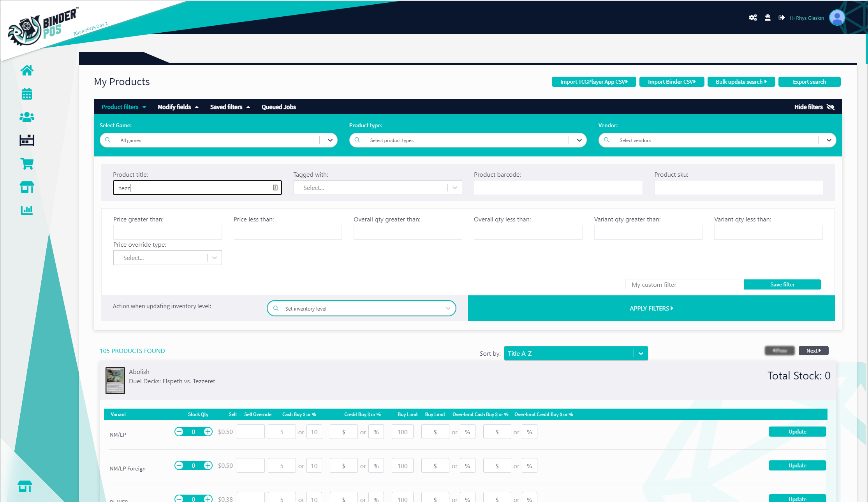Image resolution: width=868 pixels, height=502 pixels.
Task: Click the user avatar profile picture
Action: [837, 18]
